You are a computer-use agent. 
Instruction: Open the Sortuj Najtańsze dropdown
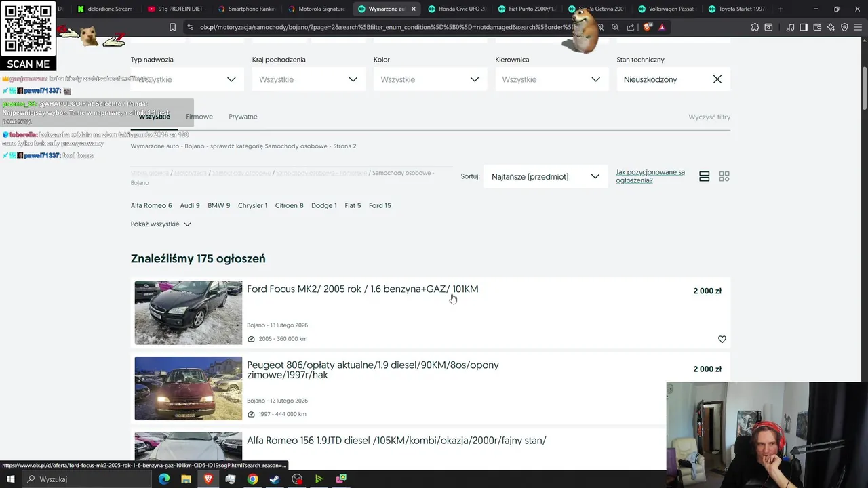point(546,176)
